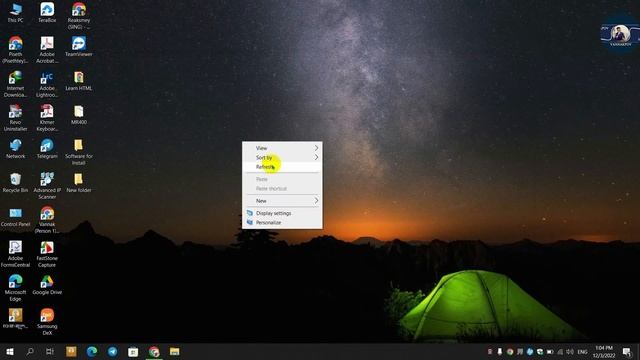Select the Recycle Bin icon
The image size is (640, 360).
(15, 182)
